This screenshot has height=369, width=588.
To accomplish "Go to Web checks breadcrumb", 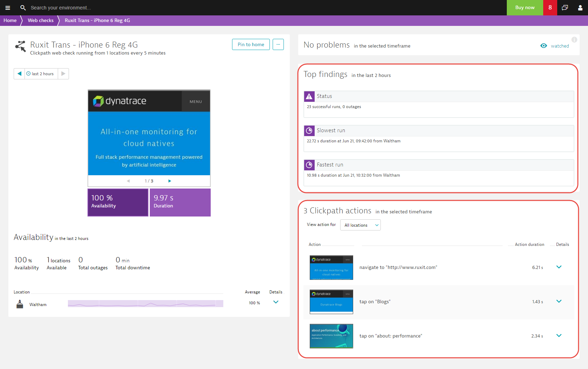I will click(41, 20).
